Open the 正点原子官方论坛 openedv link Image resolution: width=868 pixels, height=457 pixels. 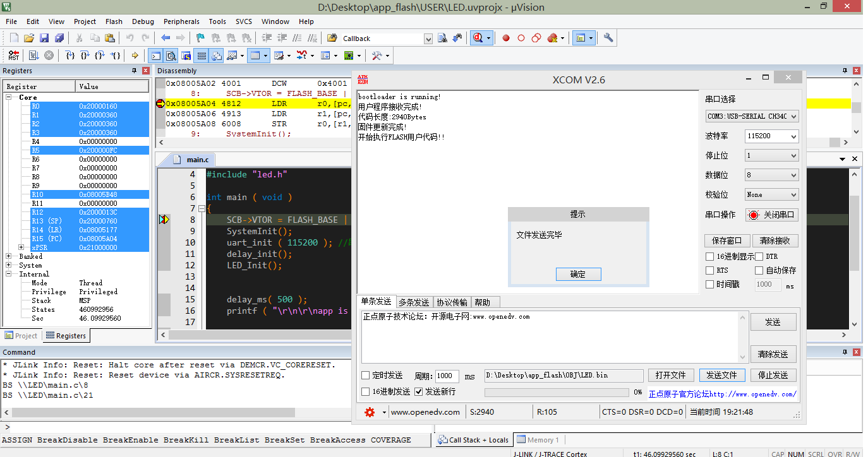[x=722, y=394]
